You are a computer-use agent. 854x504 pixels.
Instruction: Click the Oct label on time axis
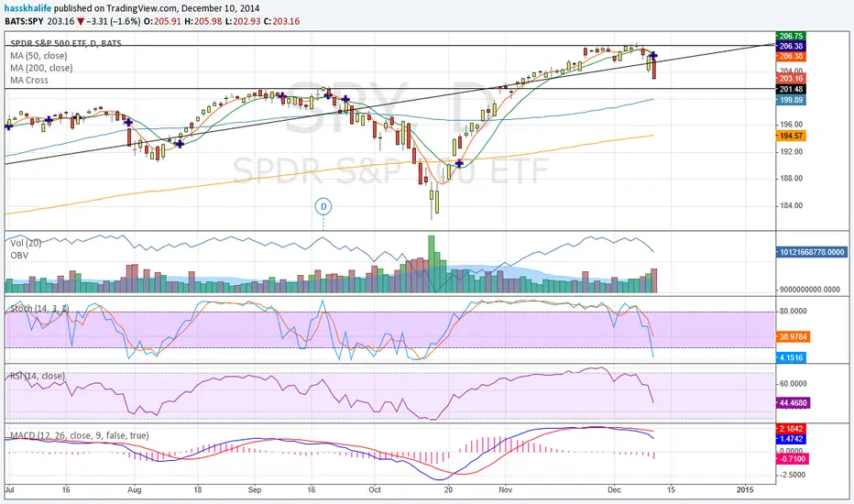375,489
